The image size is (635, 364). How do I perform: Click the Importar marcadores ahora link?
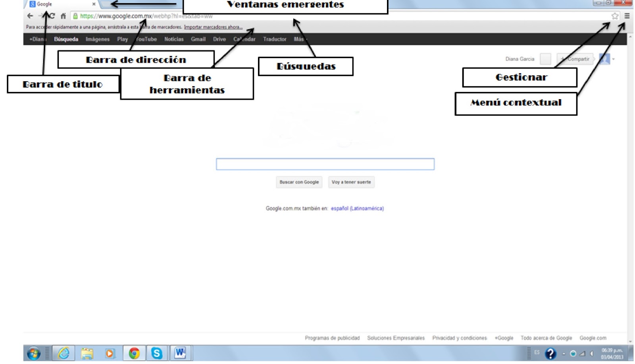coord(213,27)
